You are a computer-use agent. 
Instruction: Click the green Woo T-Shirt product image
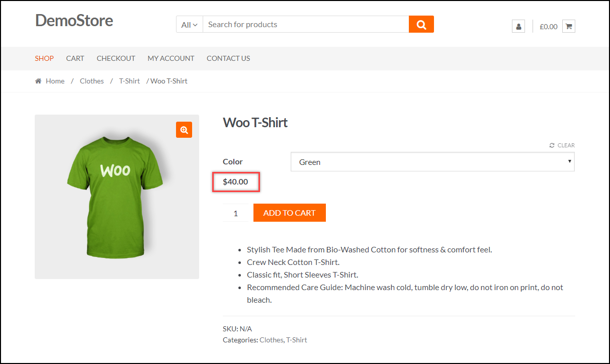pos(116,196)
